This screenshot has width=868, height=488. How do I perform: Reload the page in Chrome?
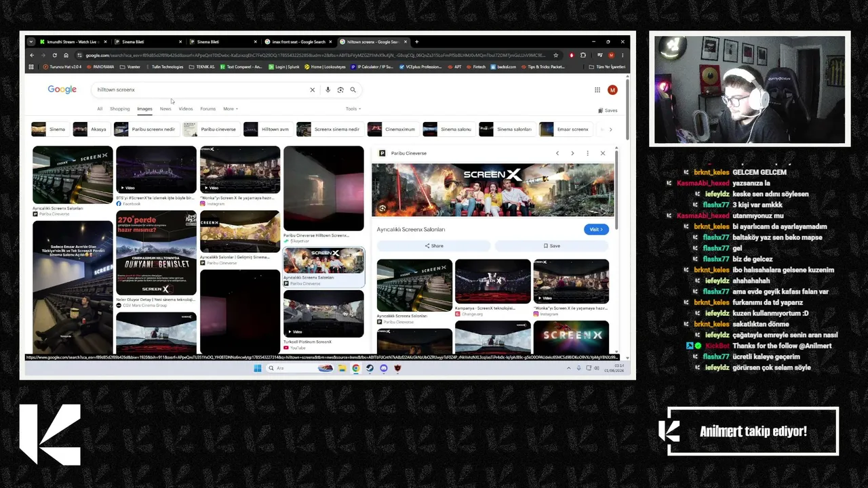click(54, 55)
